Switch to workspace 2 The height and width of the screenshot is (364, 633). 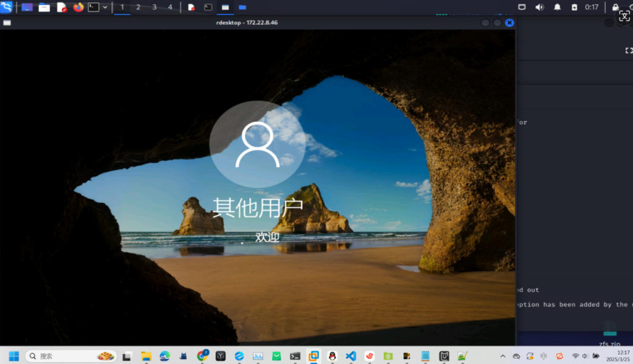pyautogui.click(x=138, y=7)
